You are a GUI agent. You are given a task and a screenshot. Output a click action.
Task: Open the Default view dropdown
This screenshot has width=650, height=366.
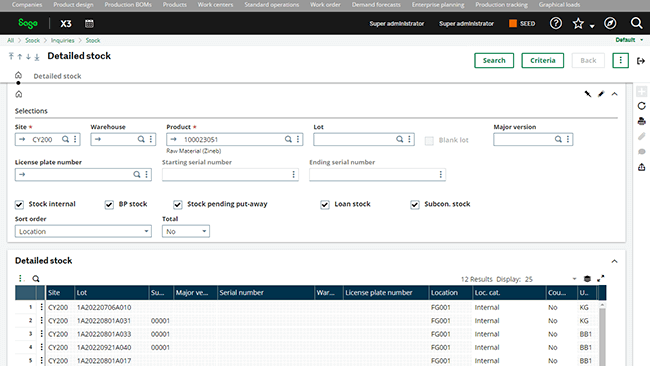[629, 40]
